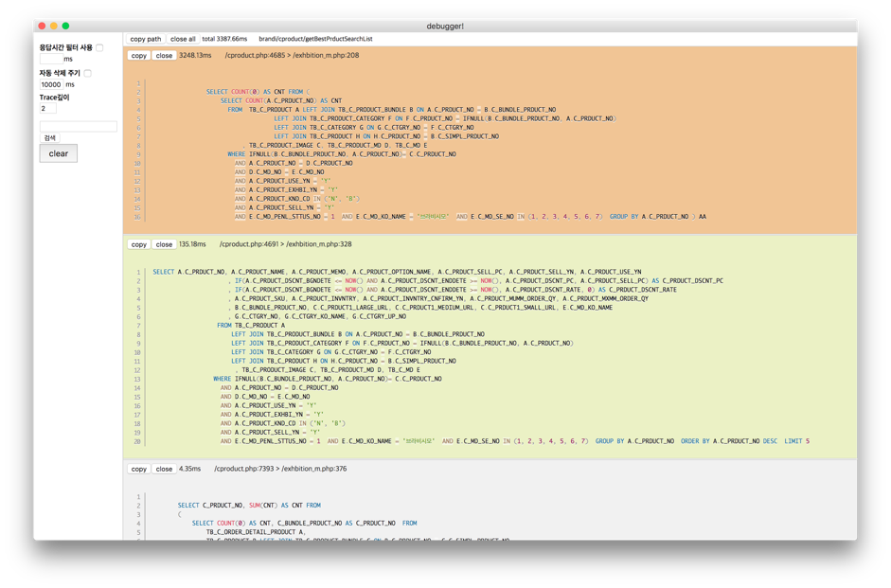Click close all in the top bar
Image resolution: width=891 pixels, height=588 pixels.
183,39
